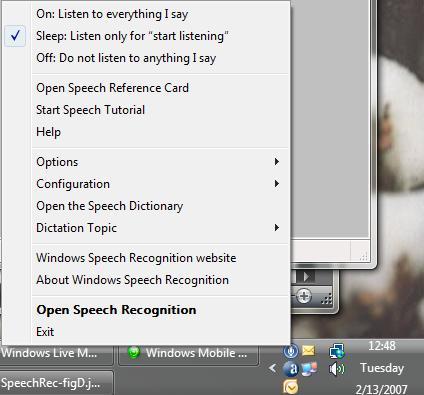This screenshot has height=395, width=424.
Task: Click the bold Open Speech Recognition entry
Action: tap(146, 310)
